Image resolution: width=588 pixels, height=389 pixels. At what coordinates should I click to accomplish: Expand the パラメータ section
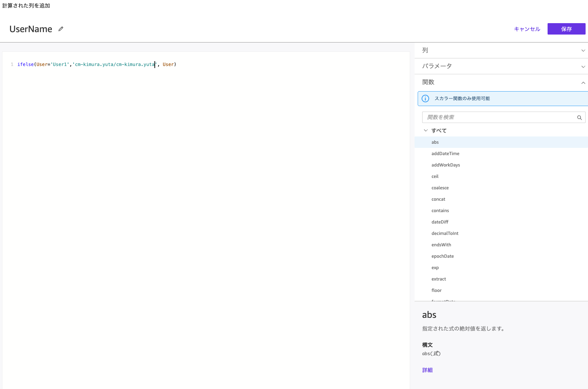click(583, 66)
